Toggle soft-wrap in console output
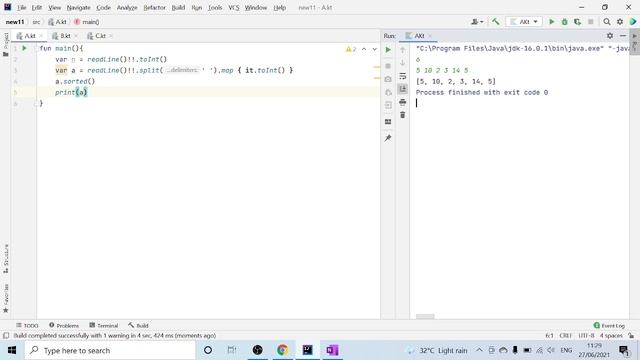Screen dimensions: 640x360 pos(402,76)
